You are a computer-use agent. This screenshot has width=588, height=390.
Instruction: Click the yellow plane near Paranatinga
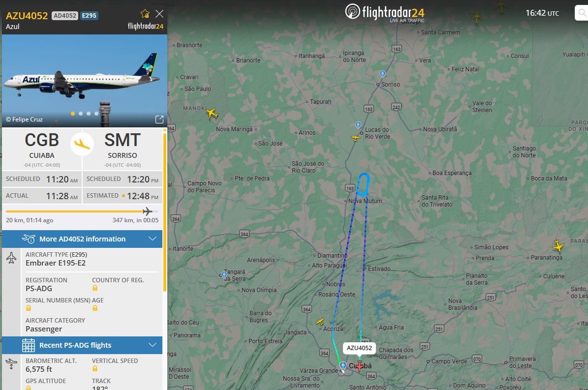pyautogui.click(x=558, y=246)
